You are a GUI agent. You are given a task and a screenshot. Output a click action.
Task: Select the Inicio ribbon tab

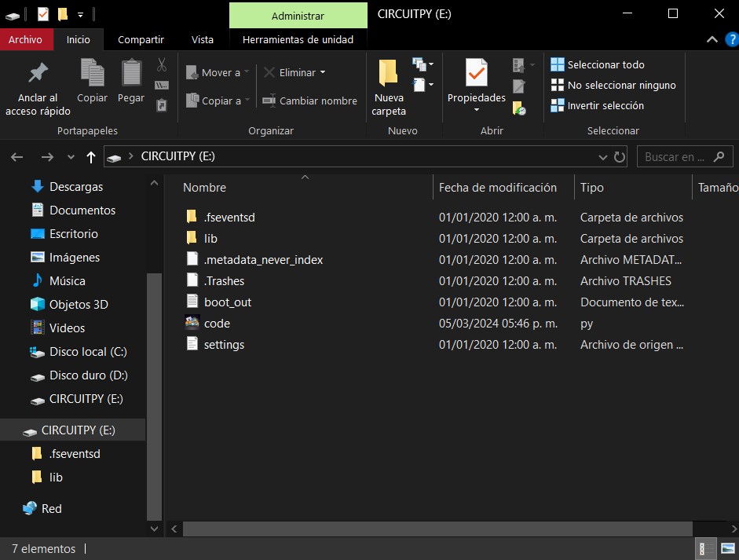(79, 39)
